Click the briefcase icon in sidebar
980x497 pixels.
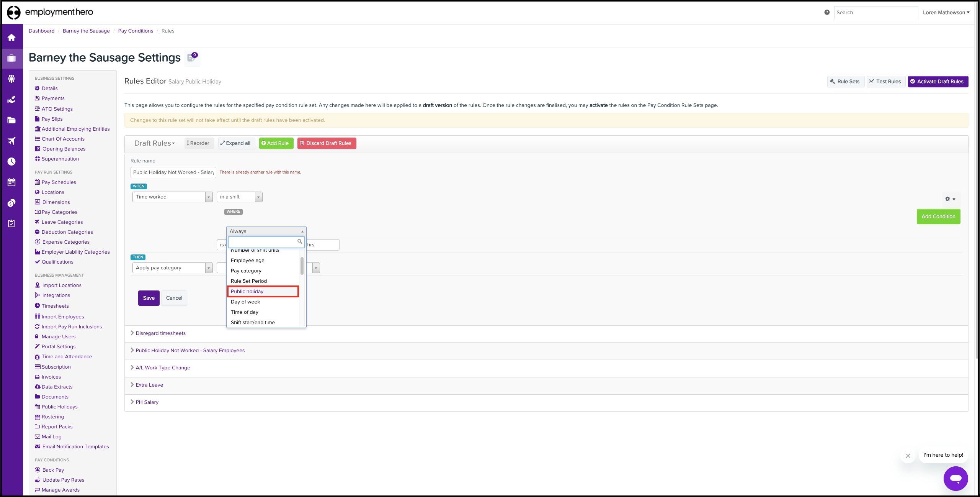[11, 58]
